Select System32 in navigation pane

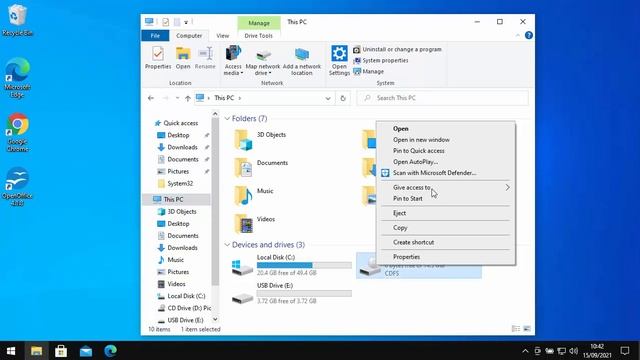tap(180, 183)
